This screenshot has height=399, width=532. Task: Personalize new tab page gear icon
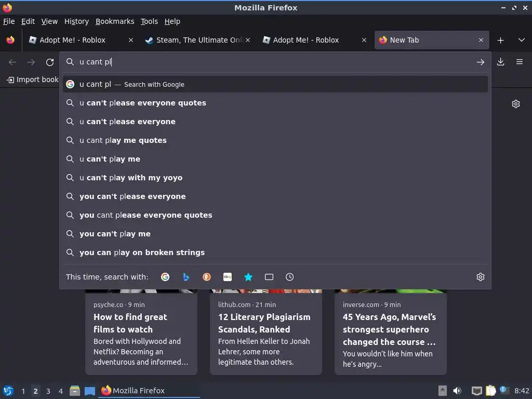(516, 104)
